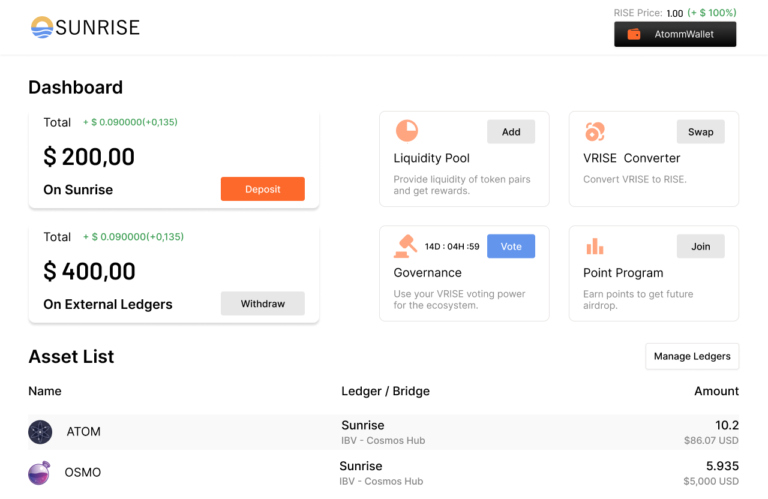Click Swap on the VRISE Converter card
The height and width of the screenshot is (499, 768).
[x=700, y=132]
